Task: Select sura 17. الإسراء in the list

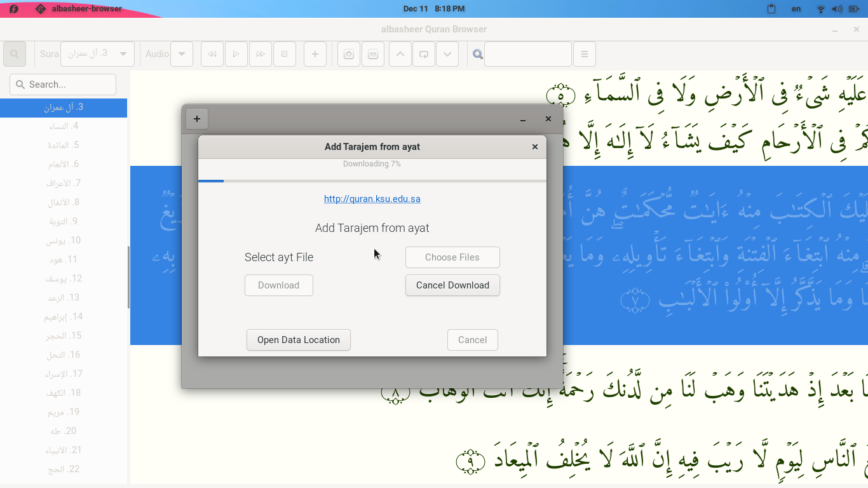Action: coord(64,374)
